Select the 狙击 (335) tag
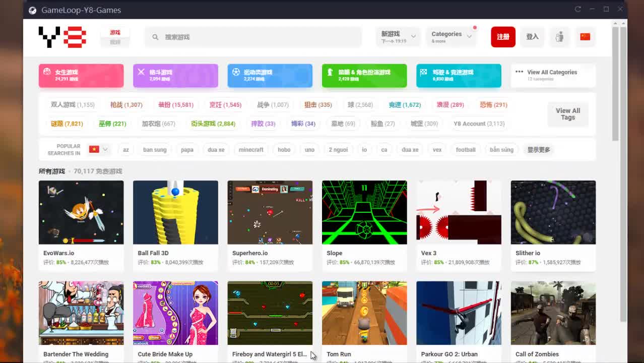The width and height of the screenshot is (644, 363). (x=318, y=105)
